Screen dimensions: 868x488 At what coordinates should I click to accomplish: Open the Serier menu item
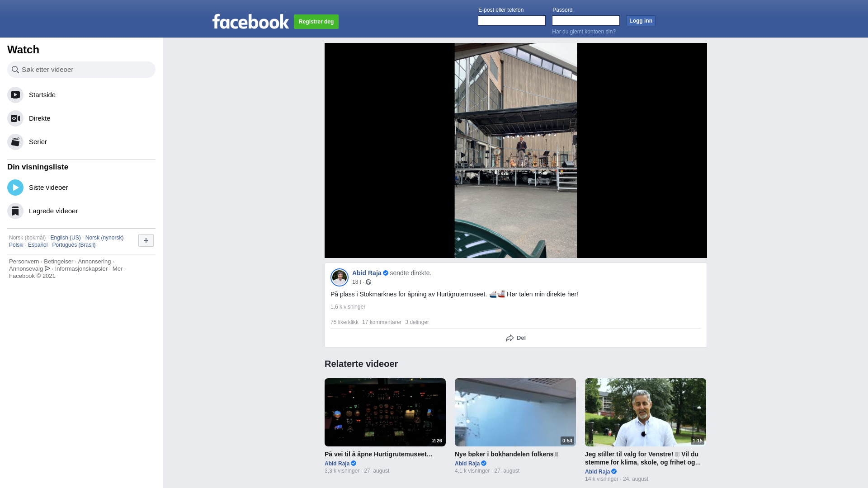[x=81, y=142]
